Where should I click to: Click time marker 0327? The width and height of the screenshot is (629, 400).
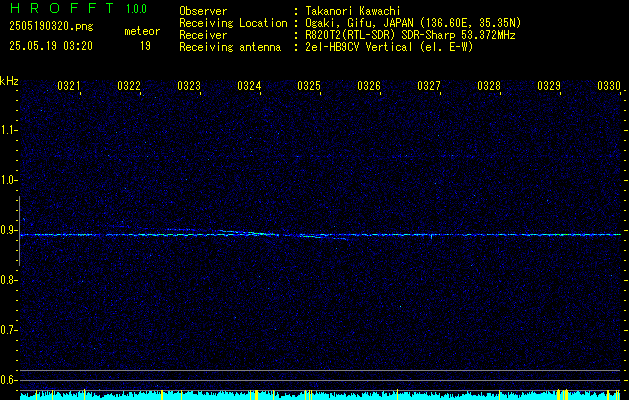[x=429, y=86]
